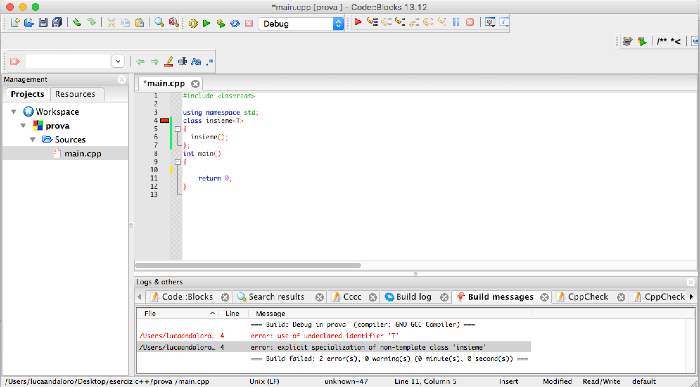Collapse the Workspace tree node
Image resolution: width=700 pixels, height=387 pixels.
click(x=14, y=112)
